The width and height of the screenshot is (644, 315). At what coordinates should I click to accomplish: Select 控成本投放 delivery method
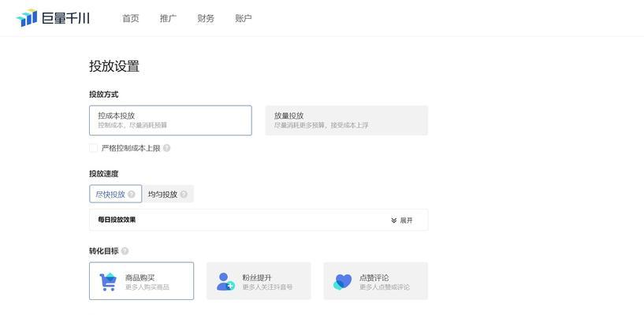[170, 120]
